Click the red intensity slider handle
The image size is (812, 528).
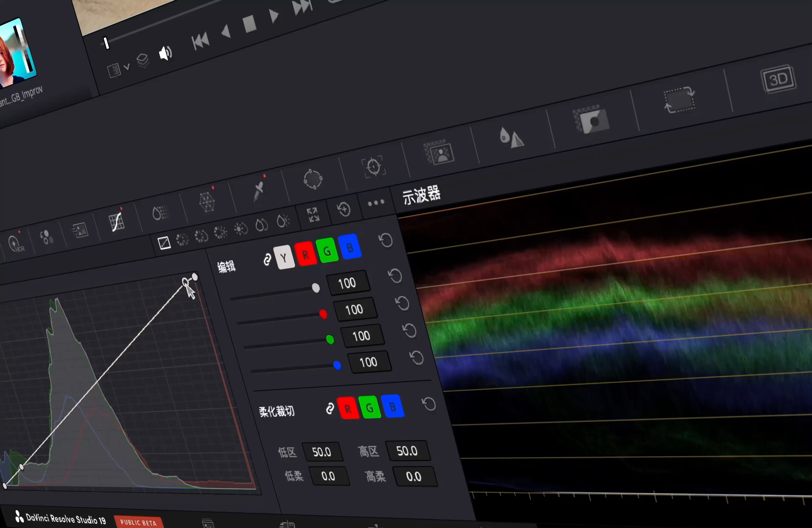tap(323, 314)
